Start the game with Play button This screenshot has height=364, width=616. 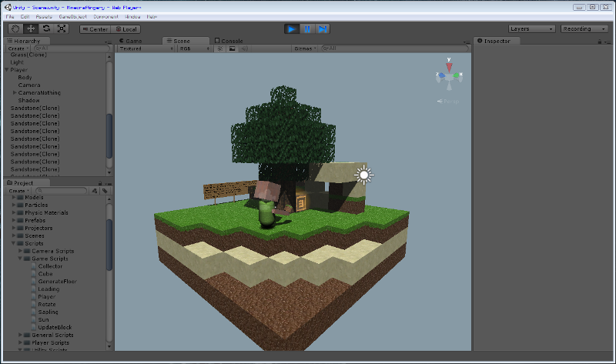292,29
